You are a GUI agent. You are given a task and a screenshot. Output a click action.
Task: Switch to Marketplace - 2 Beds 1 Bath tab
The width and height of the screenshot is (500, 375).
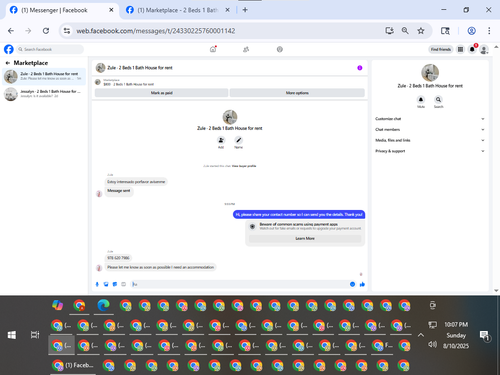coord(177,10)
